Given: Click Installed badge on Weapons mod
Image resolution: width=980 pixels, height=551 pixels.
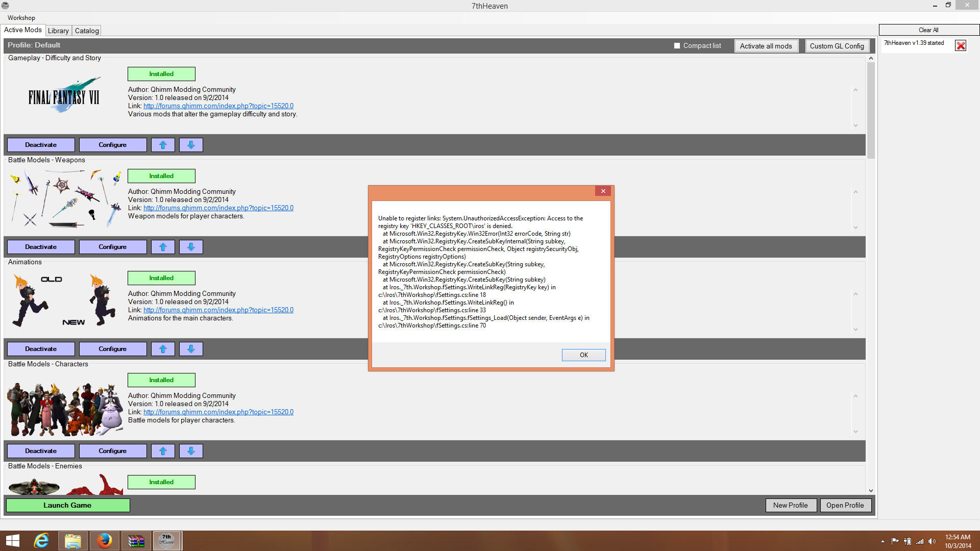Looking at the screenshot, I should [x=161, y=176].
